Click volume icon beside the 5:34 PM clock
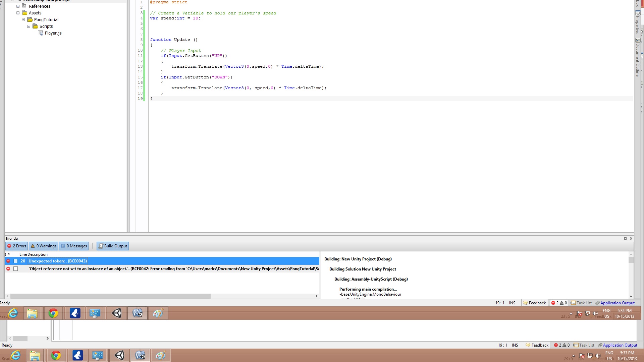644x362 pixels. 595,313
